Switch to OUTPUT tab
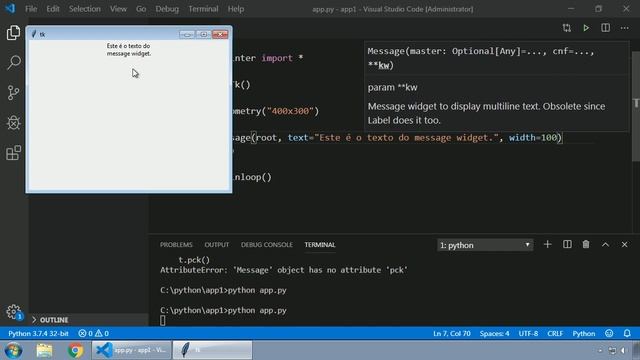This screenshot has width=640, height=360. [x=217, y=244]
